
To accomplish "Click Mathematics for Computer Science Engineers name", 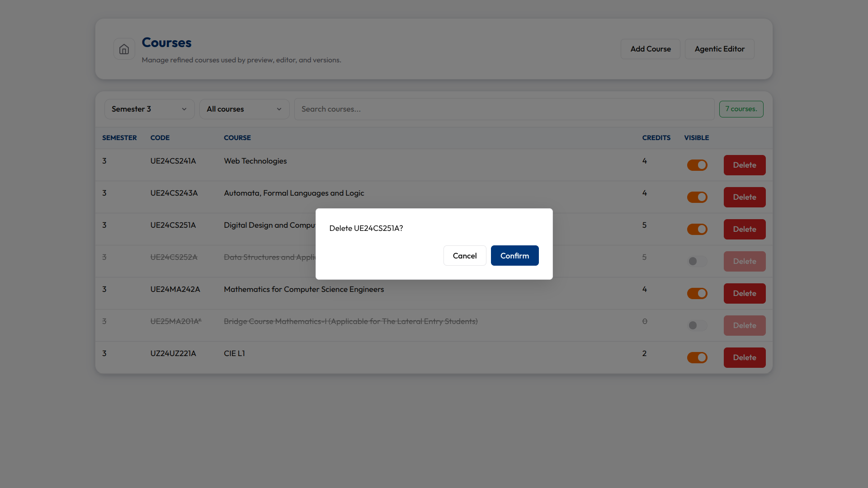I will point(304,289).
